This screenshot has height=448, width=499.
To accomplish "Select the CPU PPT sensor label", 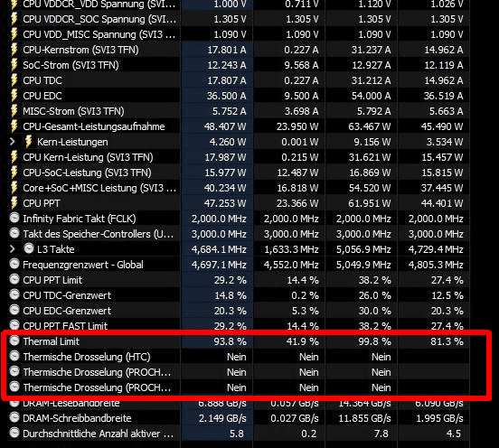I will 42,203.
